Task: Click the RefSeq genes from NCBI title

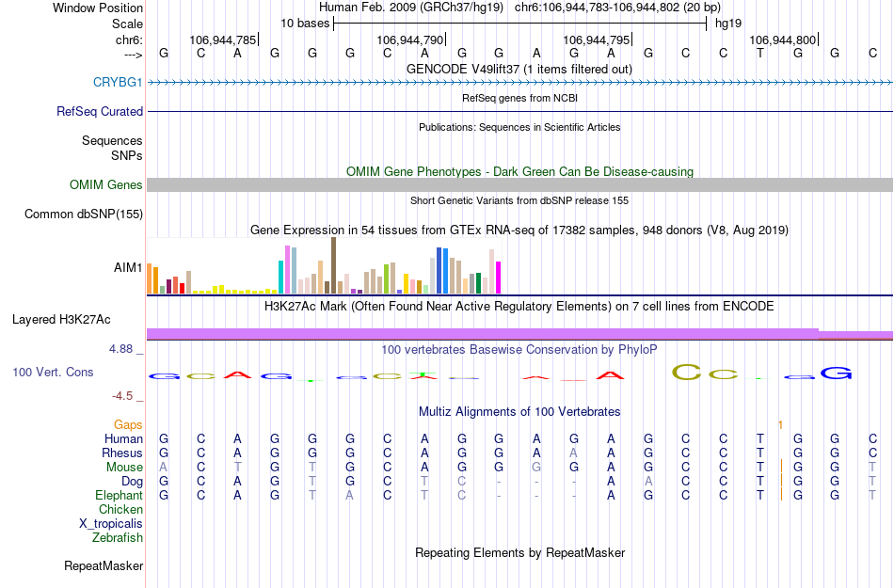Action: click(519, 98)
